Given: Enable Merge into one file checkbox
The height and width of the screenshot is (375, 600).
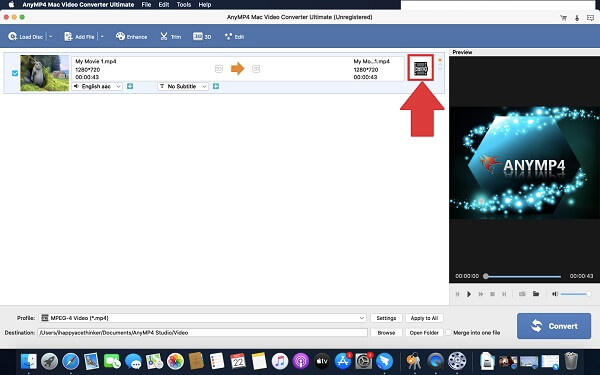Looking at the screenshot, I should click(x=448, y=333).
